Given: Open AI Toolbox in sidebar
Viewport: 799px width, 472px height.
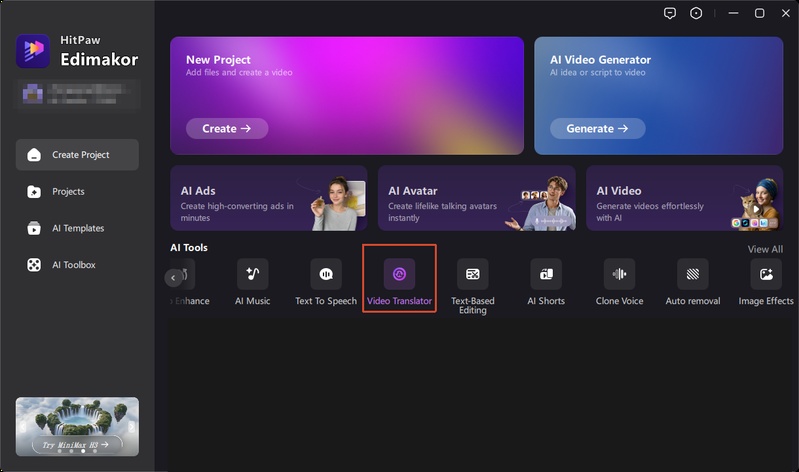Looking at the screenshot, I should coord(77,265).
